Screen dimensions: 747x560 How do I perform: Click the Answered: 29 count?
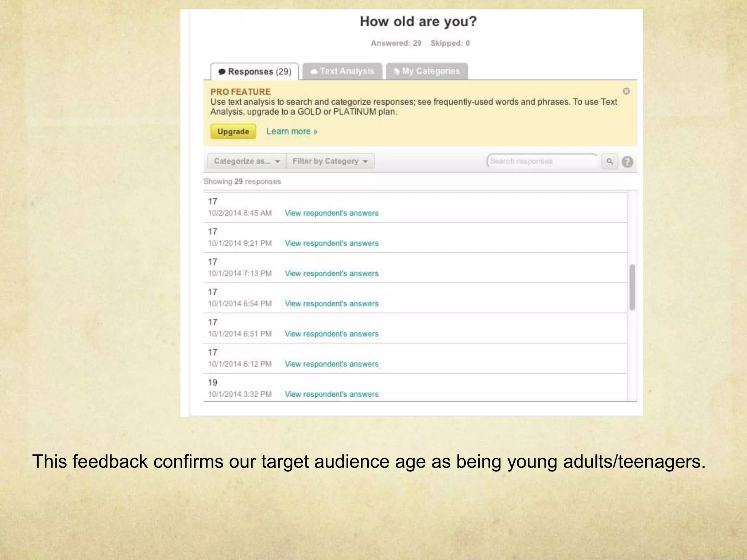(396, 43)
